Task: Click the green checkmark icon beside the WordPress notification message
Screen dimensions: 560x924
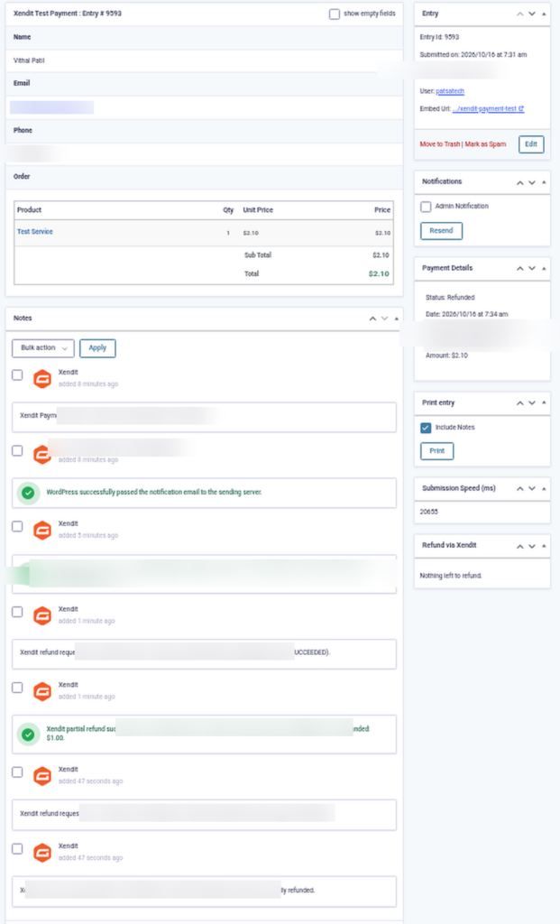Action: (28, 492)
